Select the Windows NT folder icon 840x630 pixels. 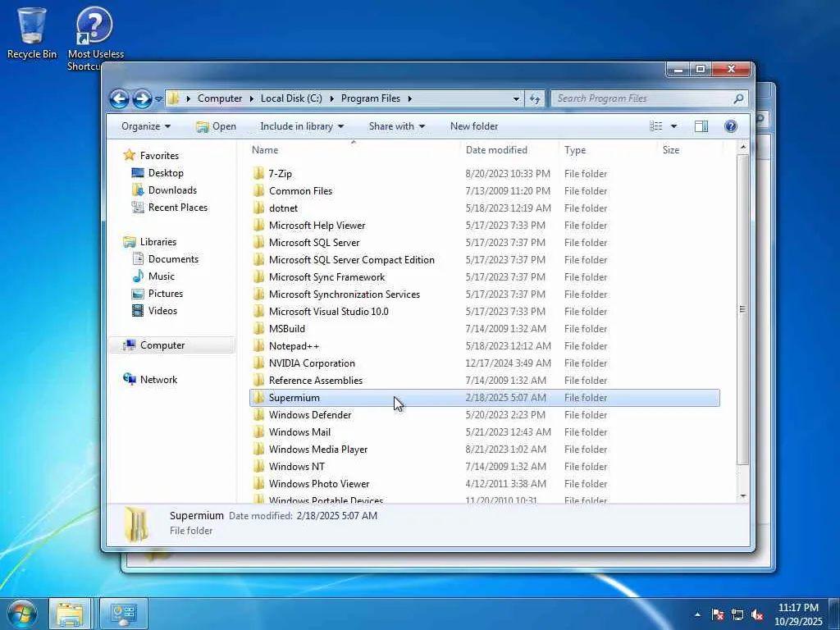[258, 466]
